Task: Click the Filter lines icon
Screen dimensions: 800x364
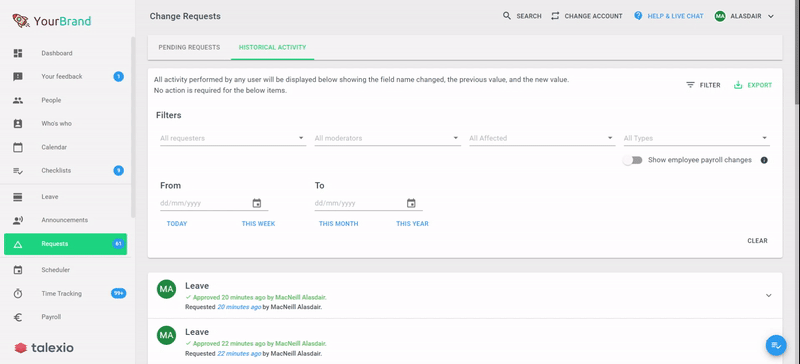Action: (x=690, y=85)
